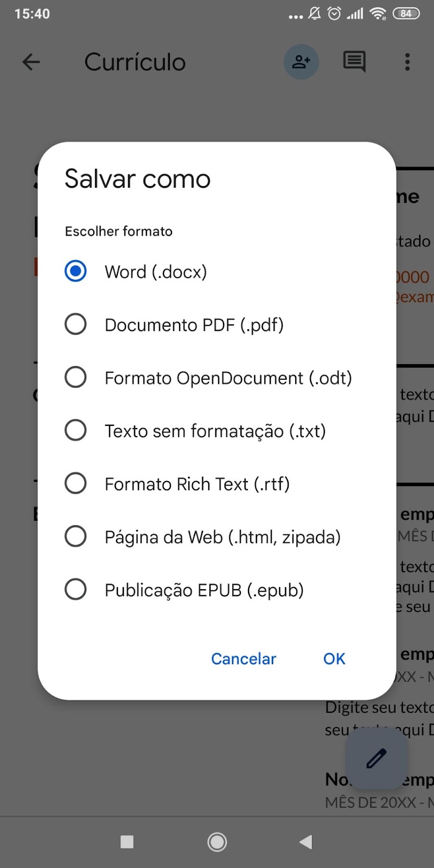Select the Word (.docx) radio button
Screen dimensions: 434x868
point(75,271)
